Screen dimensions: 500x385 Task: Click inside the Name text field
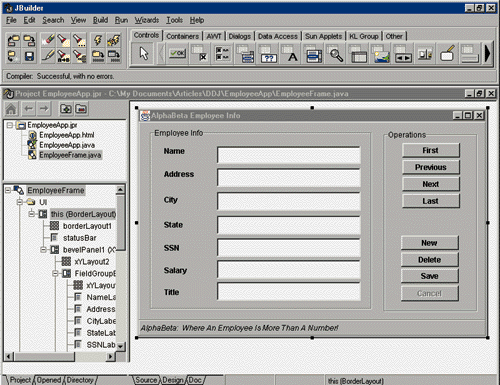289,155
